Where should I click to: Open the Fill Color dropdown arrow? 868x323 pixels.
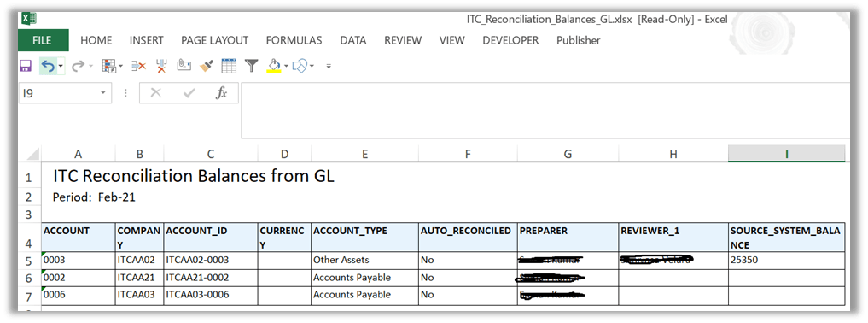coord(286,67)
